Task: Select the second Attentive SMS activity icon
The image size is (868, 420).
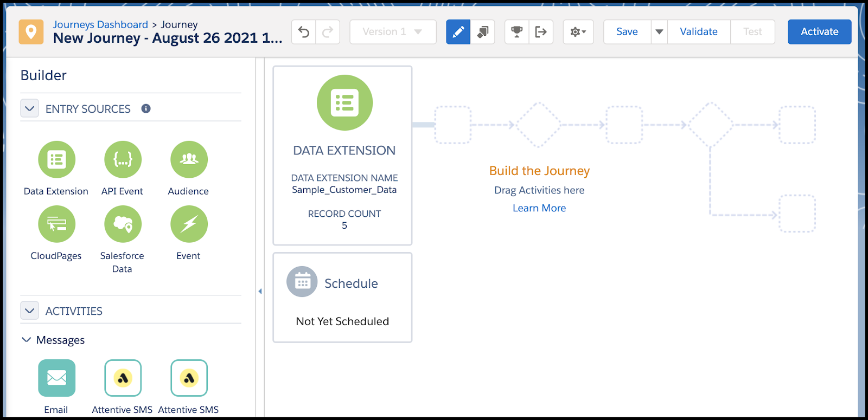Action: tap(189, 378)
